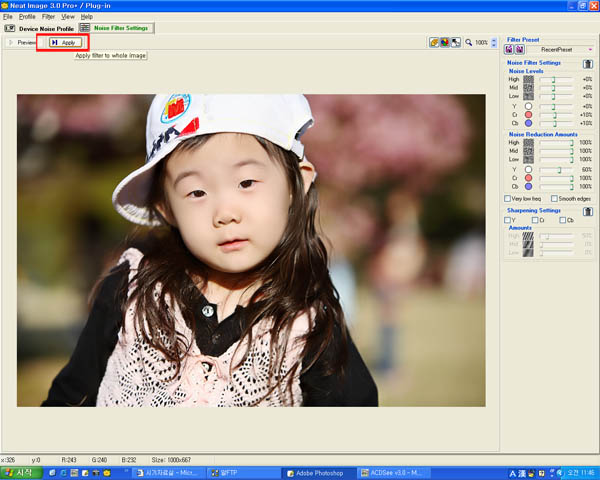This screenshot has height=480, width=600.
Task: Click the preview image of the girl
Action: (x=251, y=250)
